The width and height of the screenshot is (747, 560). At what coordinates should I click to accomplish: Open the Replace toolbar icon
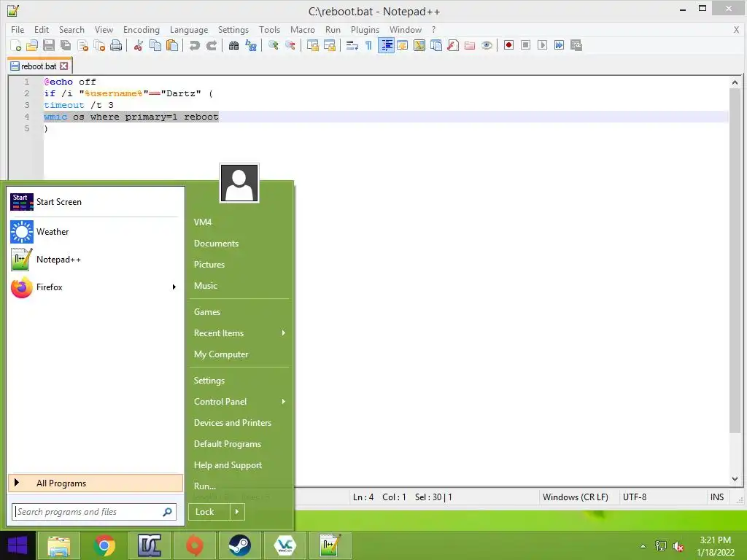(251, 45)
